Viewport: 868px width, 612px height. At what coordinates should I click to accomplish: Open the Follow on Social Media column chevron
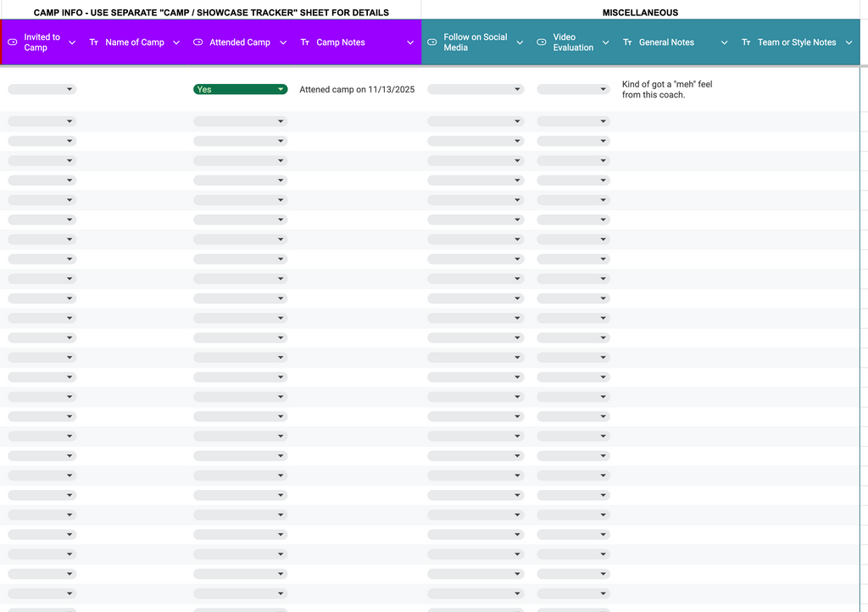[x=520, y=42]
